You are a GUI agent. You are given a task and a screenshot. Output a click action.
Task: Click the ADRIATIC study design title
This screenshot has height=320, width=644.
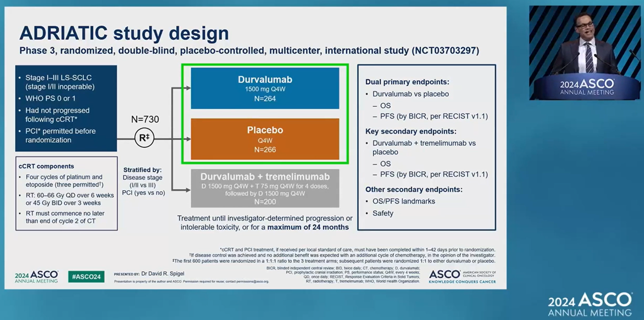pos(124,33)
